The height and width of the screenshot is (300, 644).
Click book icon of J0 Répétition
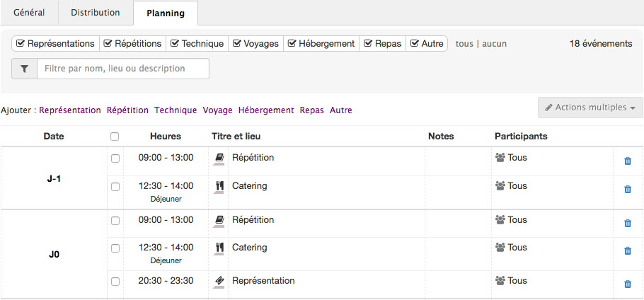click(x=219, y=220)
